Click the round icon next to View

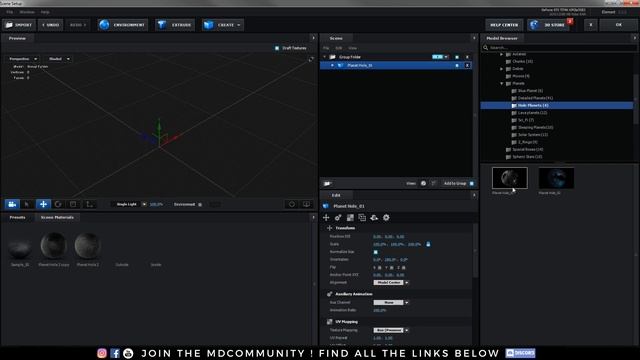point(423,183)
